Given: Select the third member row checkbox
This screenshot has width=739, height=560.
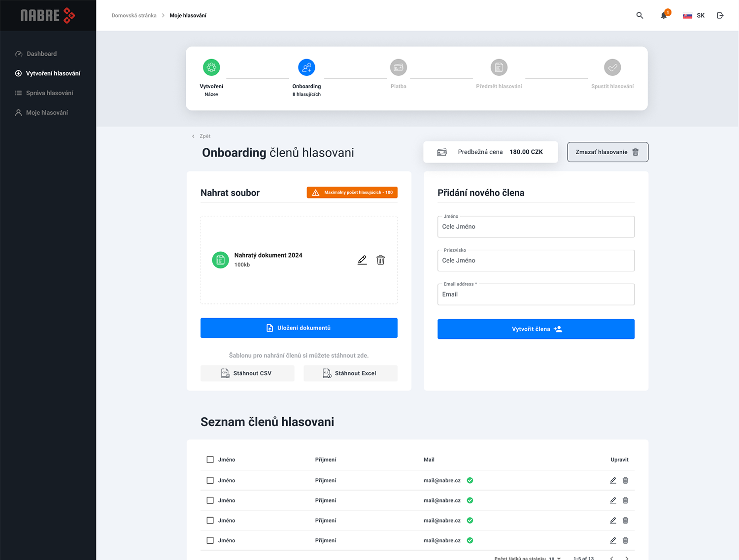Looking at the screenshot, I should point(210,520).
